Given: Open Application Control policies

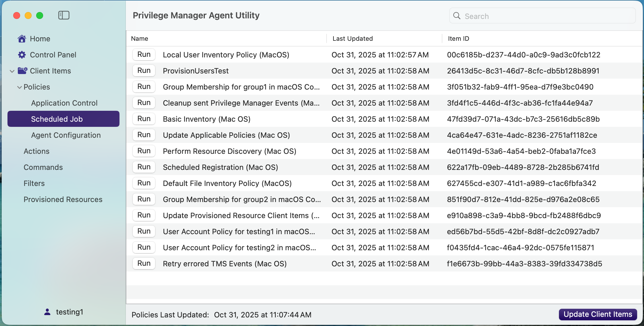Looking at the screenshot, I should (64, 103).
